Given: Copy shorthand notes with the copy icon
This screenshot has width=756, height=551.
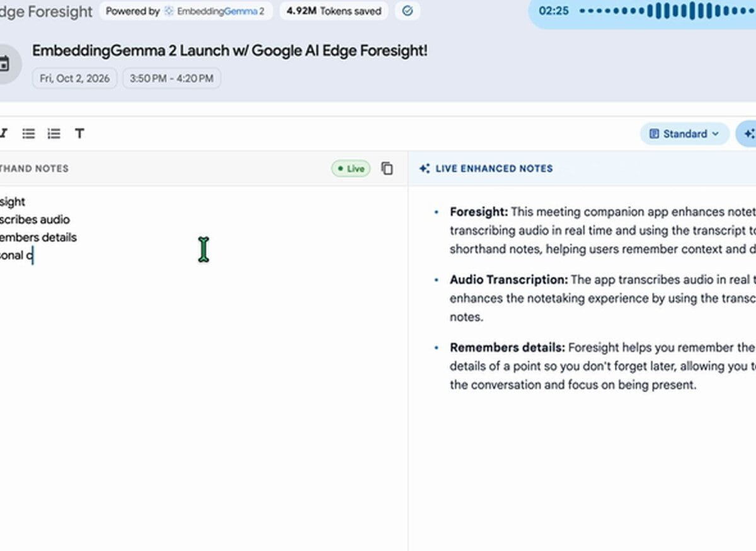Looking at the screenshot, I should click(387, 168).
